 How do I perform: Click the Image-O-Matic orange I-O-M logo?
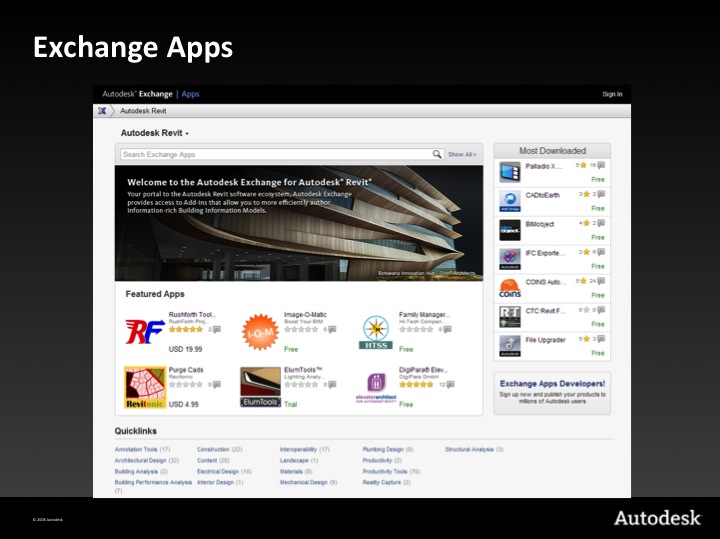click(260, 332)
